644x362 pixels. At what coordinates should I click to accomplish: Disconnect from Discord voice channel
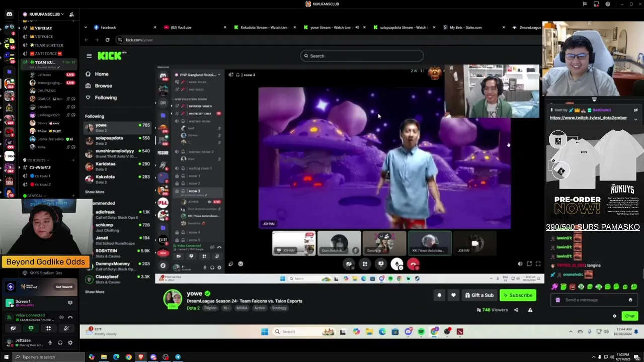tap(70, 317)
